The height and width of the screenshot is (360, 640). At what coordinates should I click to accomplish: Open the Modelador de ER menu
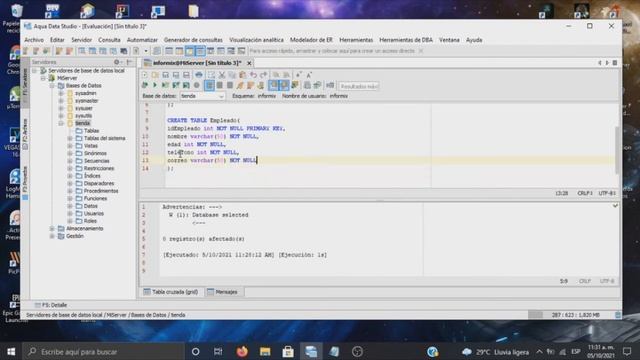tap(311, 40)
